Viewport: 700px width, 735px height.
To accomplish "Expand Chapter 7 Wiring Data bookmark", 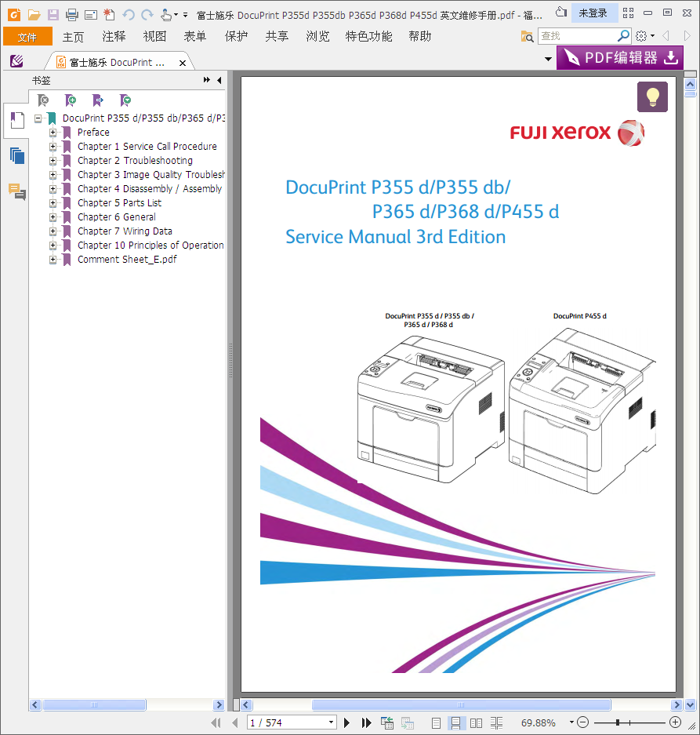I will [x=53, y=231].
